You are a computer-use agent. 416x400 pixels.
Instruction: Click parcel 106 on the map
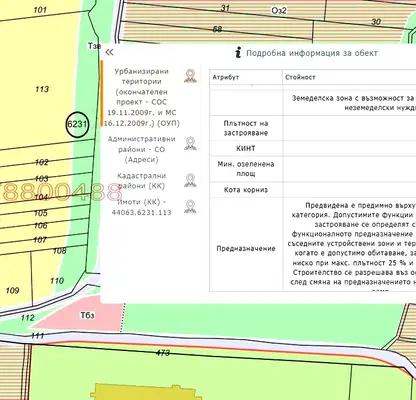point(41,226)
